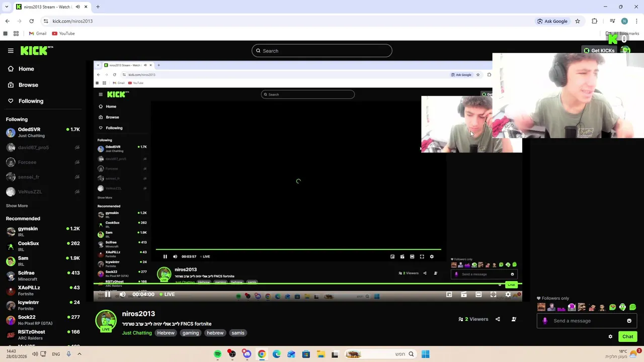Open sensei_fr channel in sidebar
This screenshot has width=644, height=362.
43,177
